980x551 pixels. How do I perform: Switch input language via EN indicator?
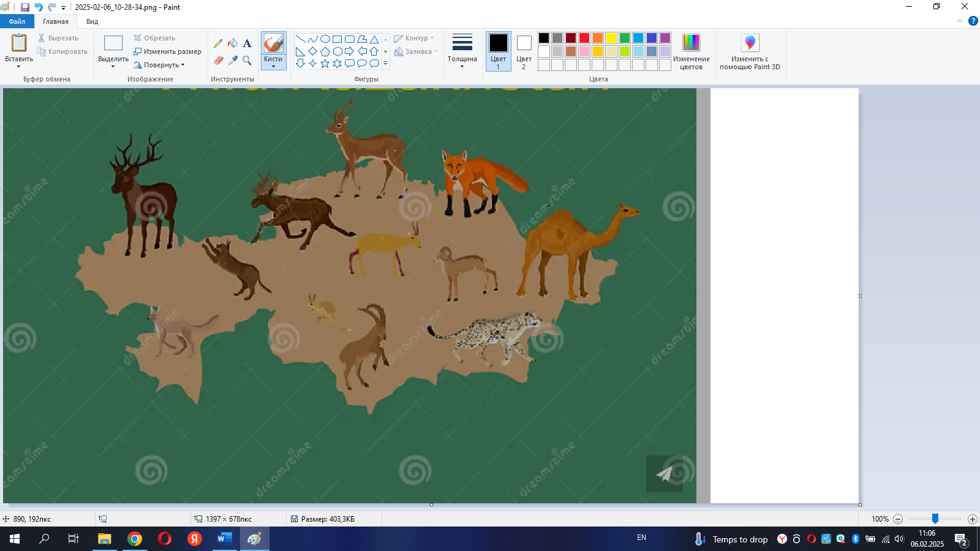(641, 538)
